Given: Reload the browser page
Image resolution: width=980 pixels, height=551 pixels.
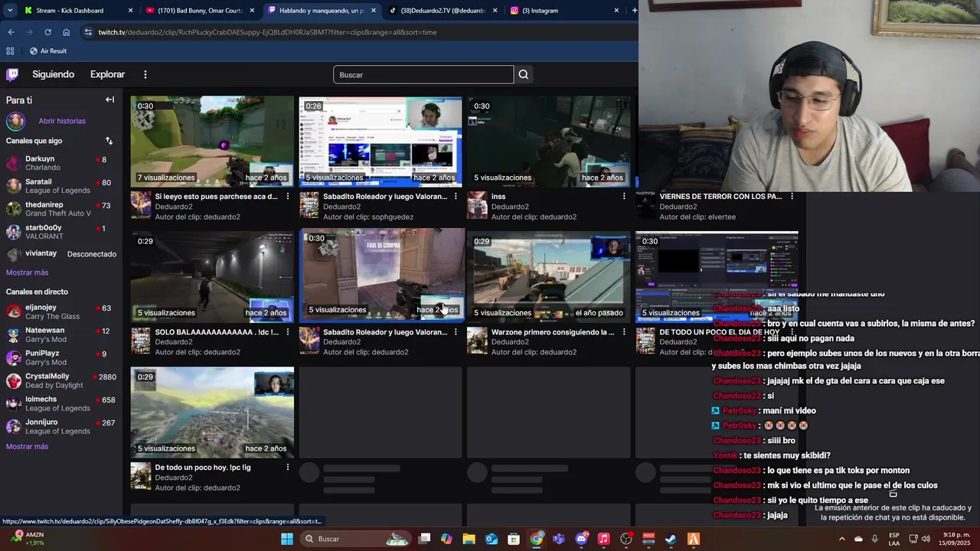Looking at the screenshot, I should click(47, 32).
